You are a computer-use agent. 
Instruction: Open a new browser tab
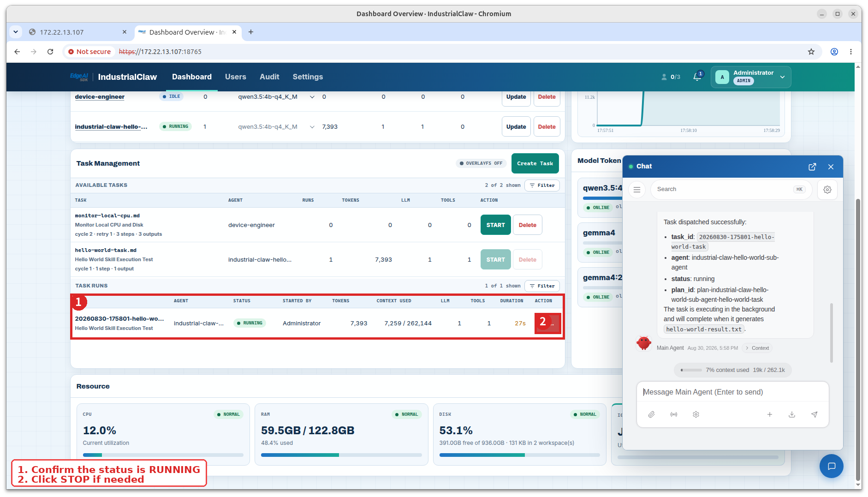251,32
